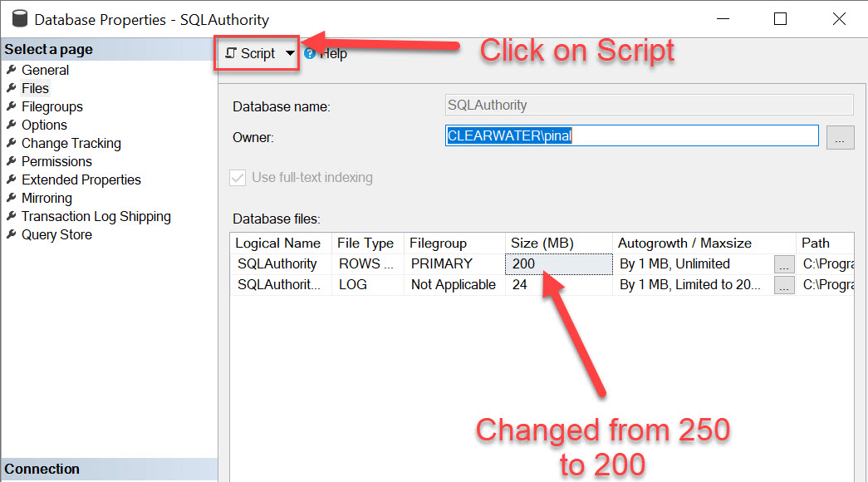This screenshot has height=482, width=868.
Task: Click wrench icon beside Filegroups
Action: pyautogui.click(x=11, y=106)
